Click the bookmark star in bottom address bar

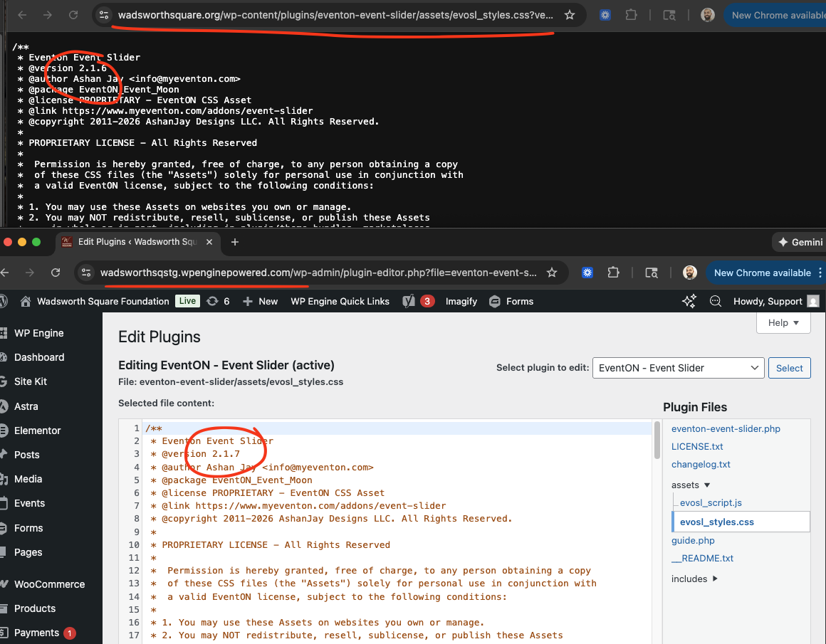[x=551, y=273]
